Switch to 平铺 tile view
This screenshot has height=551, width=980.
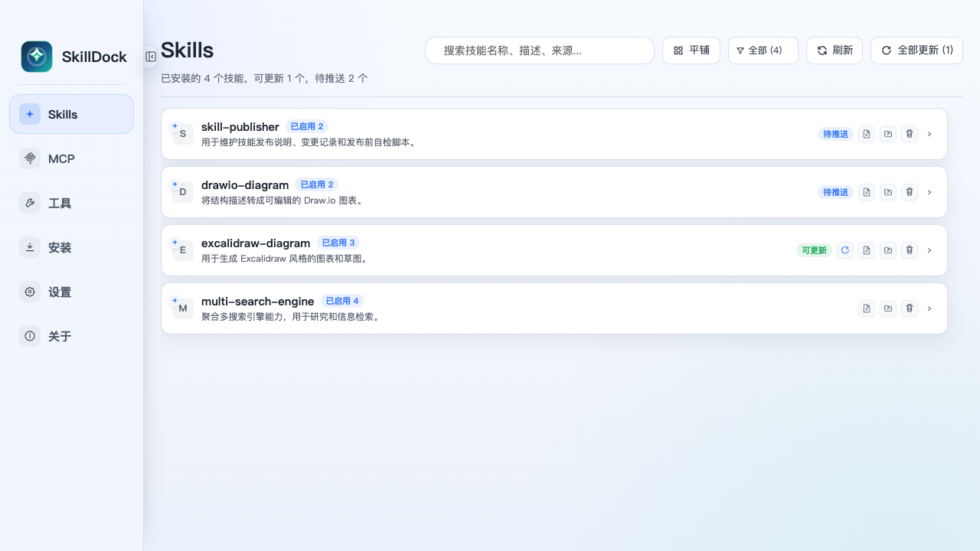tap(691, 51)
